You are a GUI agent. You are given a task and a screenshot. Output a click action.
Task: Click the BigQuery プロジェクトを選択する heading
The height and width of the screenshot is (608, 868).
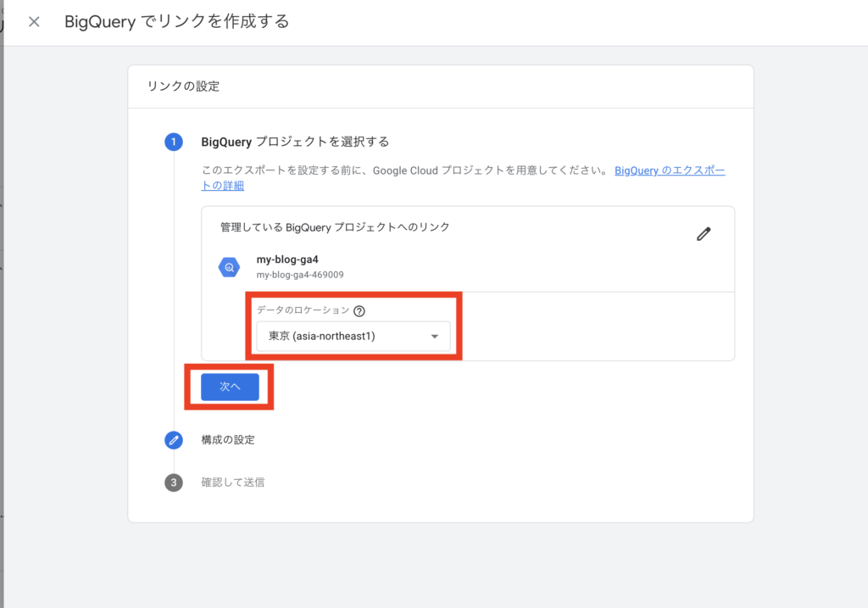295,142
